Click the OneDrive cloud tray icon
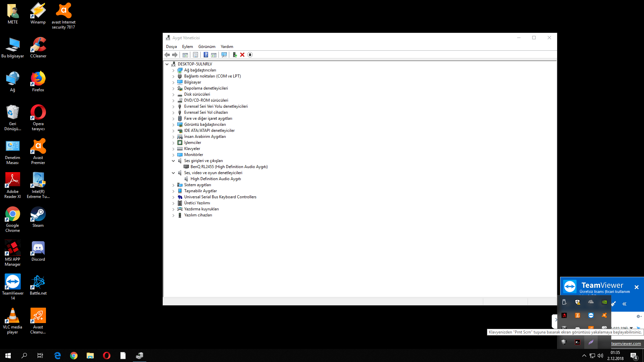 (x=591, y=302)
